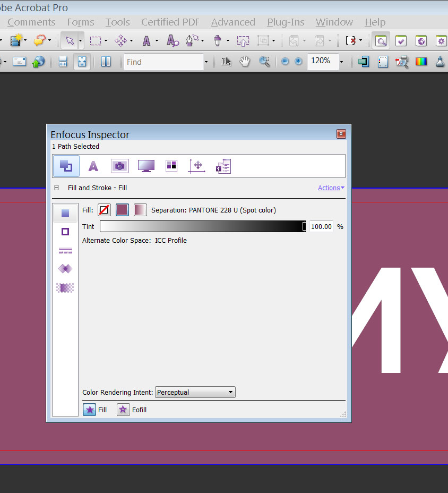Open the PDF preflight printer magnifier icon

[402, 62]
